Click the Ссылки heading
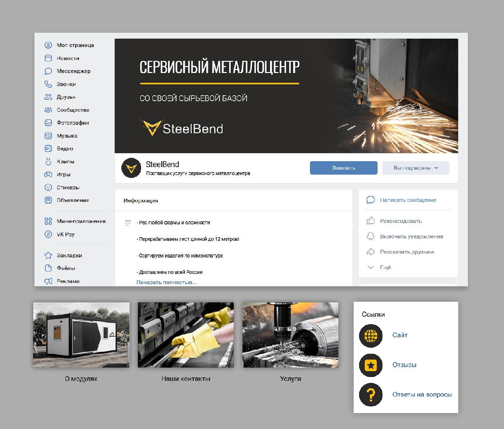504x429 pixels. pyautogui.click(x=373, y=314)
